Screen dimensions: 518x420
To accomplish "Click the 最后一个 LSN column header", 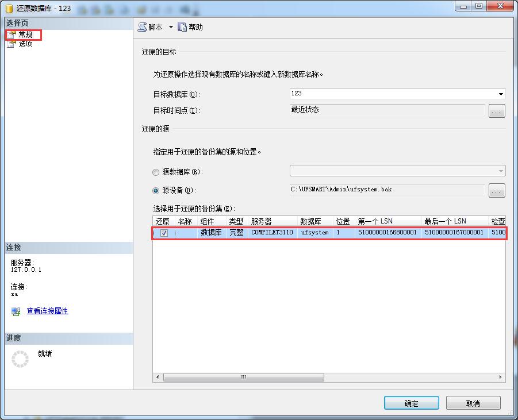I will pos(455,221).
